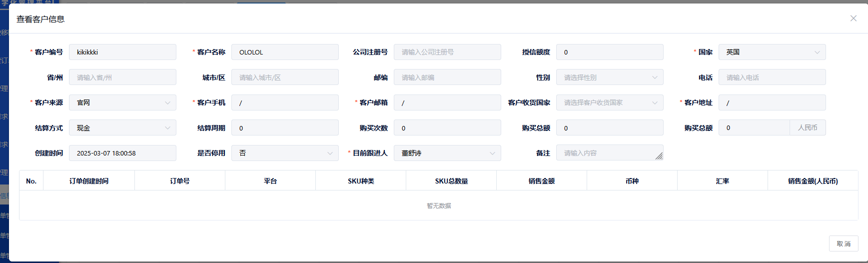Click the 公司注册号 input field
868x263 pixels.
(x=447, y=52)
